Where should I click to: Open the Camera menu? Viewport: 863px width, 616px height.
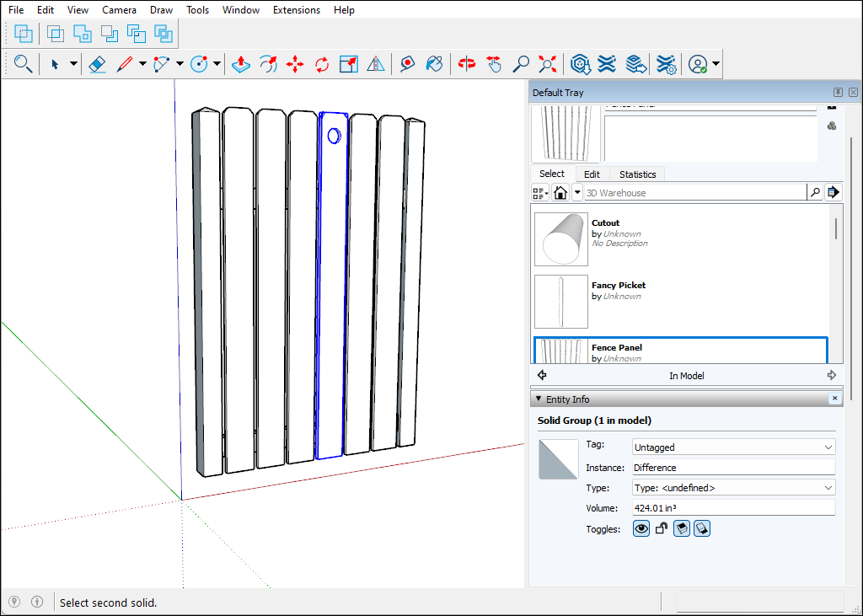[119, 9]
